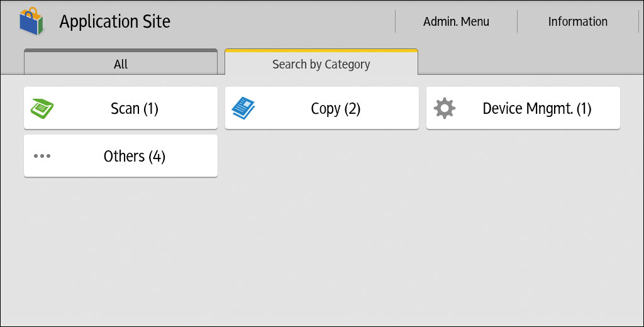Click the "(4)" count in Others tile
The height and width of the screenshot is (327, 644).
pyautogui.click(x=157, y=156)
